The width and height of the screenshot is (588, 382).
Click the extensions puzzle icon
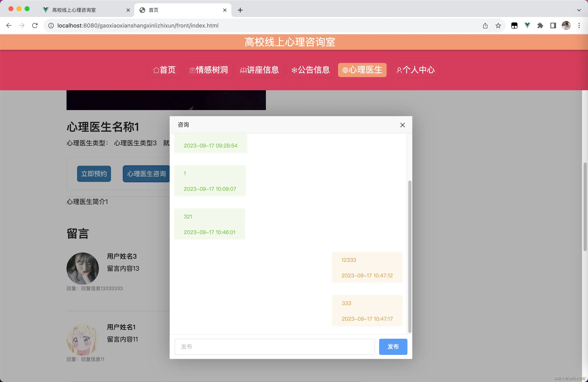[x=540, y=25]
